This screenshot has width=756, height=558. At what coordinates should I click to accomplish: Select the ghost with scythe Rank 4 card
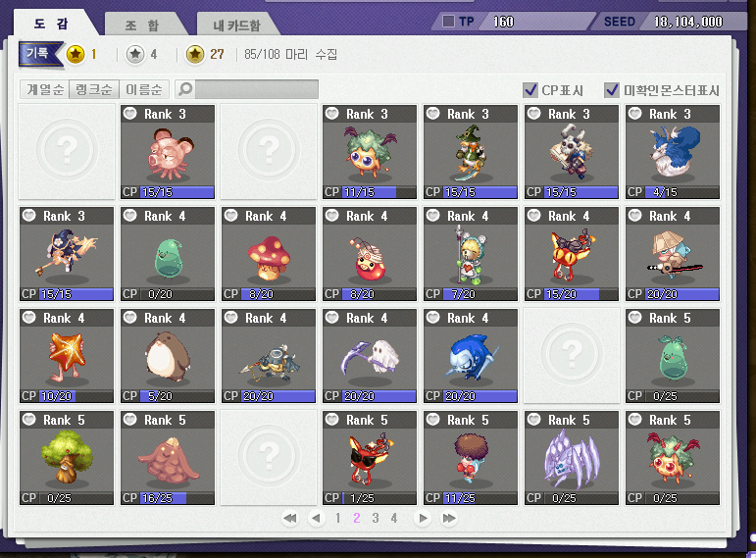coord(370,356)
